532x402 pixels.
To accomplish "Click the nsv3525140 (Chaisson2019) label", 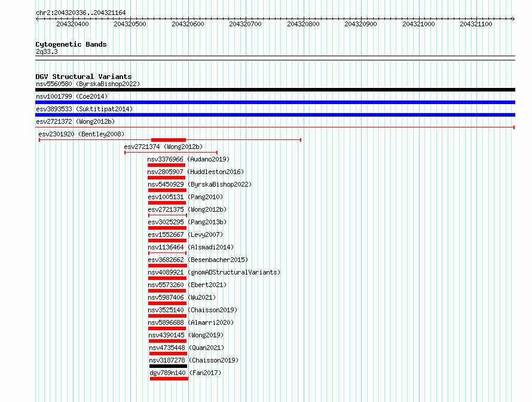I will pos(192,310).
